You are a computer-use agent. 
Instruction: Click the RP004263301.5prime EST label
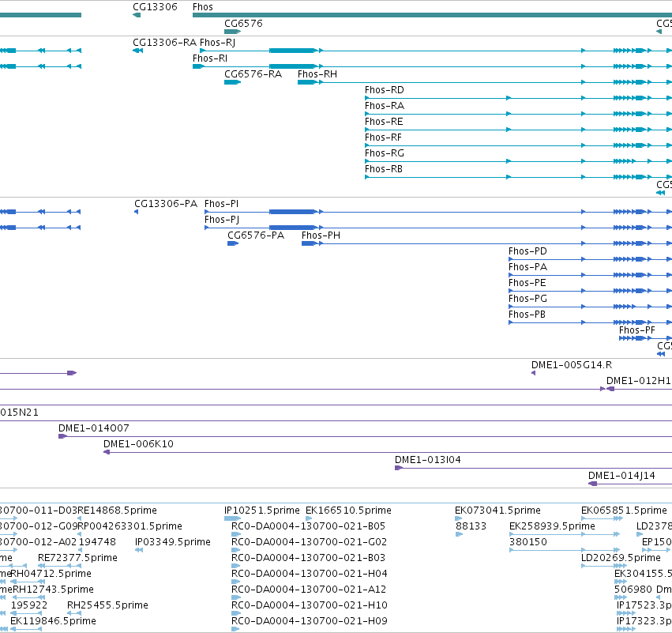[130, 526]
